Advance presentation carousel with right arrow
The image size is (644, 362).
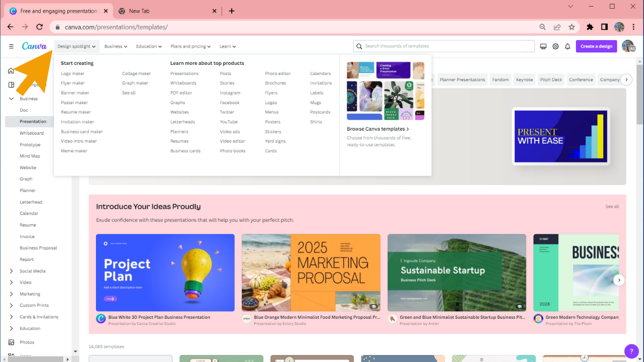619,280
